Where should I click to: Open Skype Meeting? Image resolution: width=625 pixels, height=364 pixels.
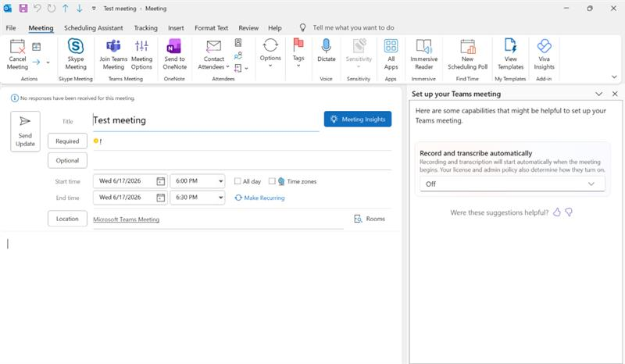point(76,55)
